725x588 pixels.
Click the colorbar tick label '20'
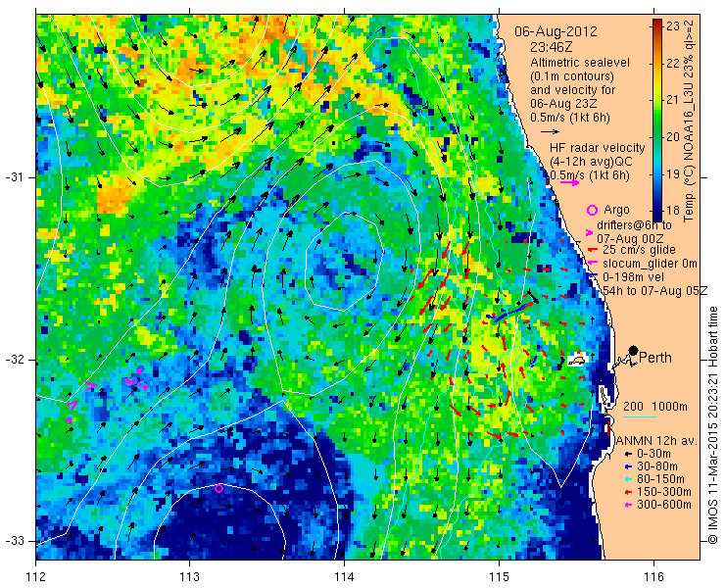pyautogui.click(x=673, y=137)
